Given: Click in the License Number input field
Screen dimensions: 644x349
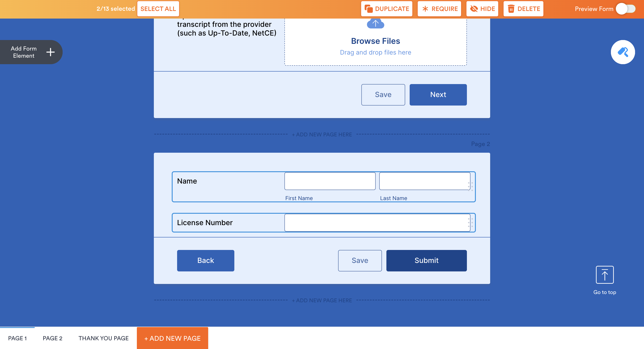Looking at the screenshot, I should coord(377,222).
